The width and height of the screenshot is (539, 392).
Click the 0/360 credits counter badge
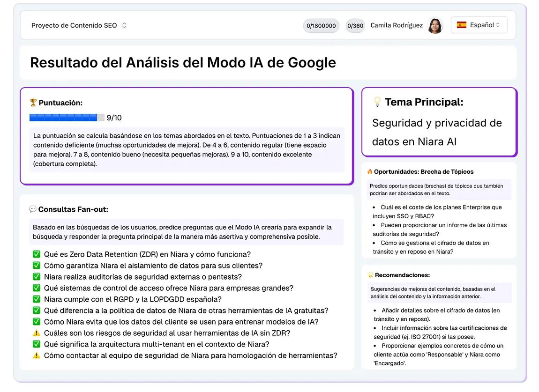355,26
